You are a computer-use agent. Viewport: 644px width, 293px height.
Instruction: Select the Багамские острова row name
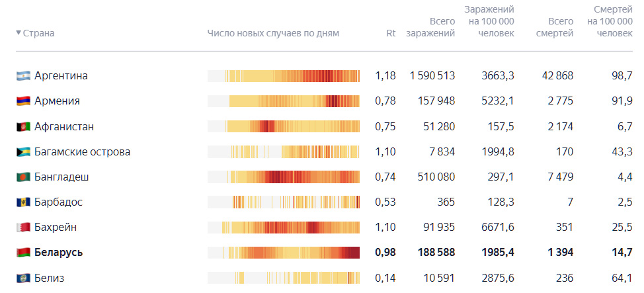[x=82, y=152]
